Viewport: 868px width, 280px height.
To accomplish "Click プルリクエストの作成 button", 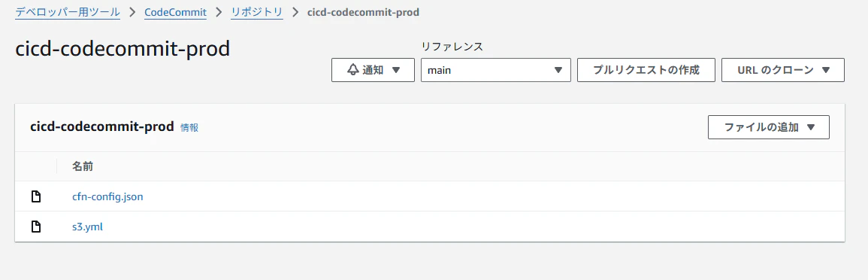I will point(646,70).
